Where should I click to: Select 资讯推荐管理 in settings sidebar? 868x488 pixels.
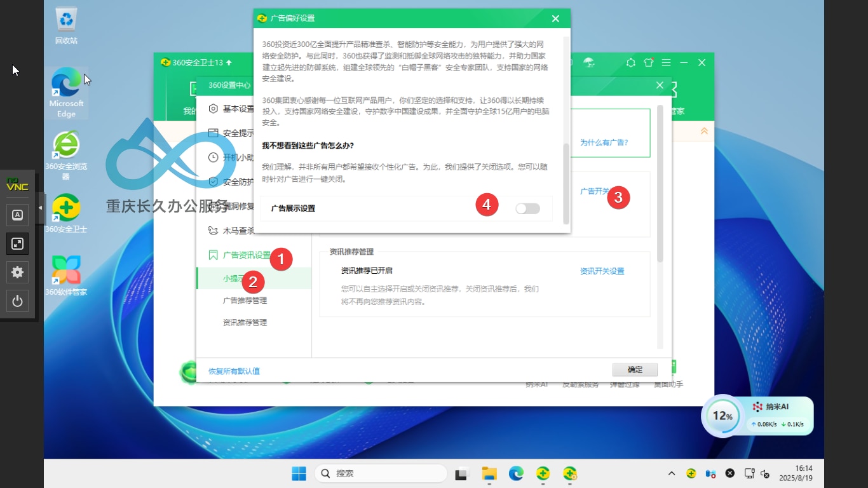click(x=245, y=322)
